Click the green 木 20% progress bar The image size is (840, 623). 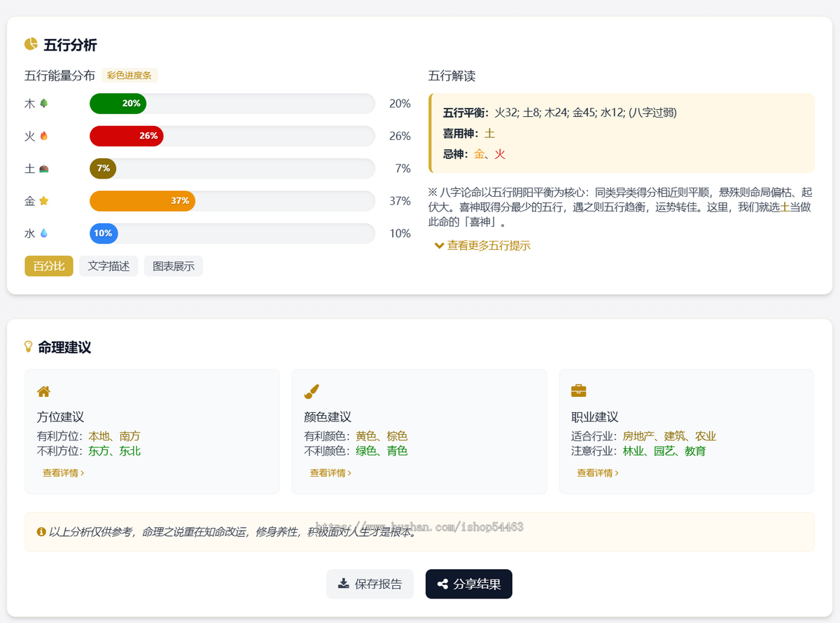pos(118,104)
